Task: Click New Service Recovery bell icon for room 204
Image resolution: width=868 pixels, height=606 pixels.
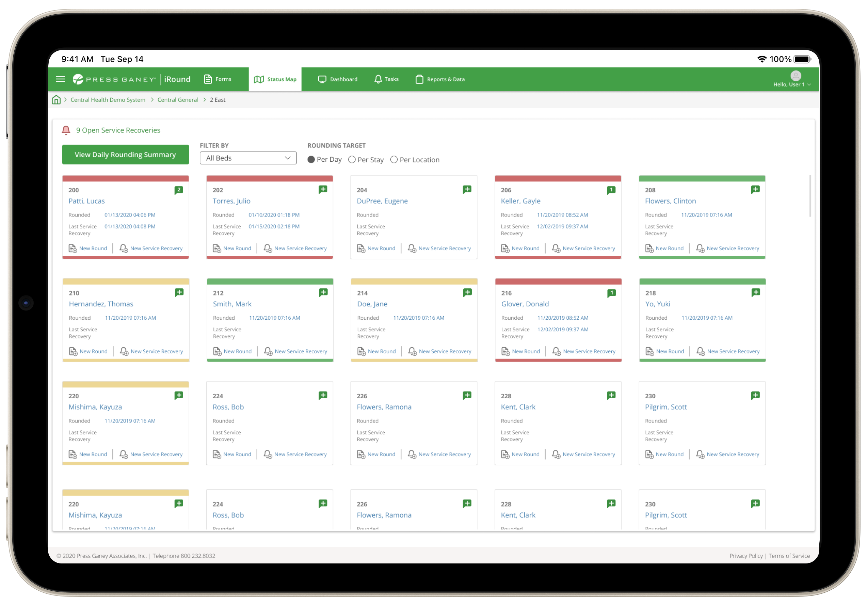Action: coord(412,249)
